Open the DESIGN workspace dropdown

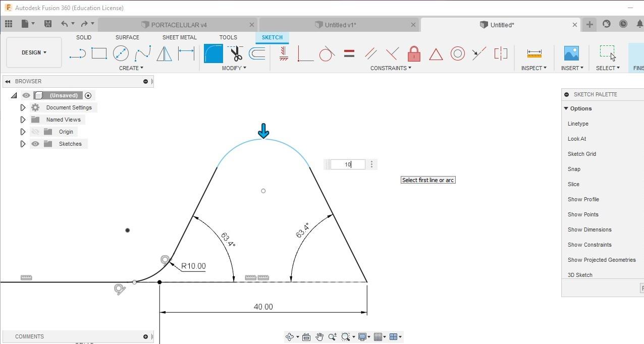click(34, 52)
